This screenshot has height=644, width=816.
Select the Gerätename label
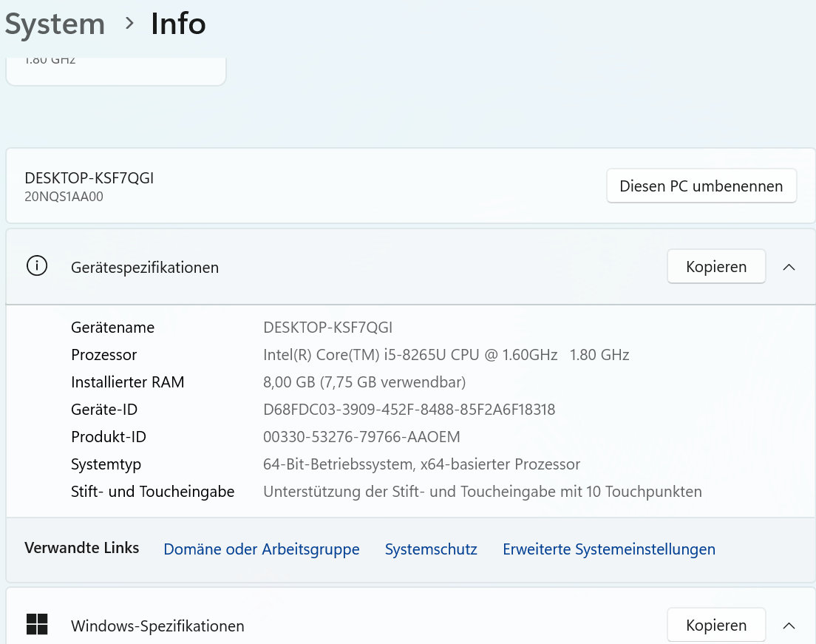(112, 328)
